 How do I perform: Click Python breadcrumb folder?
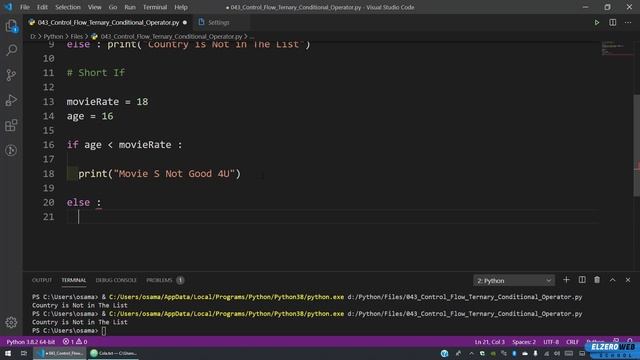[53, 36]
